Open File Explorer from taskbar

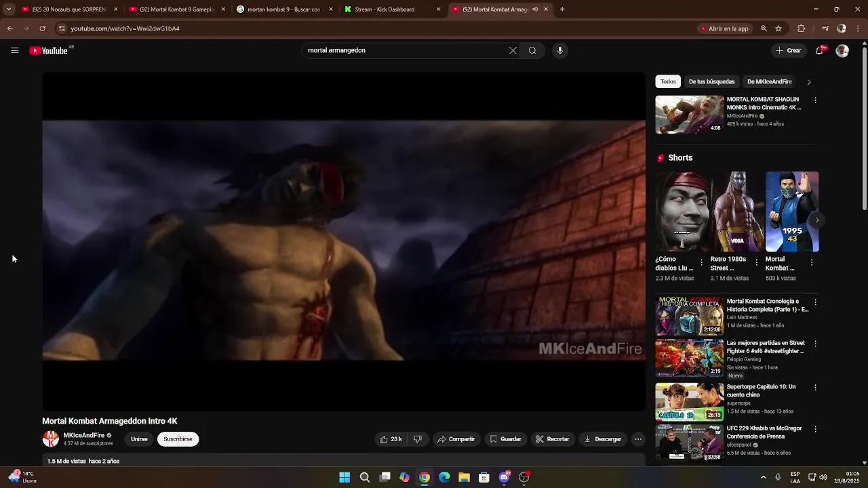pos(464,477)
